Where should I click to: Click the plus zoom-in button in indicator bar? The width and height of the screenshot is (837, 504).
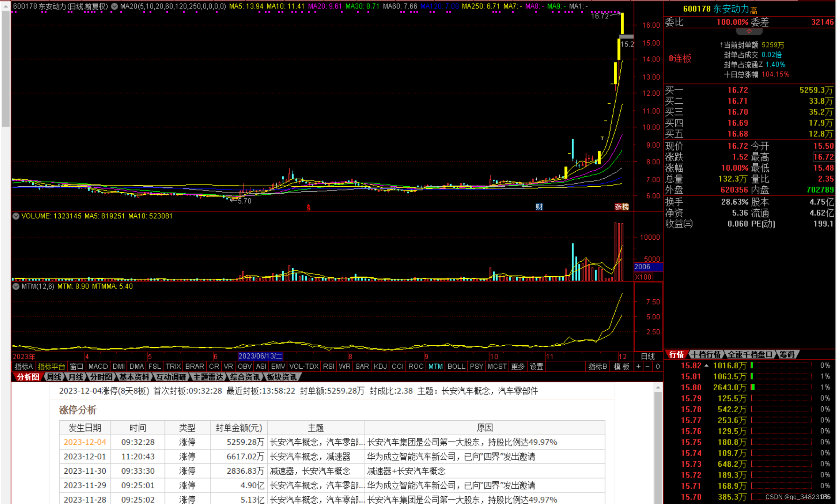click(x=638, y=366)
